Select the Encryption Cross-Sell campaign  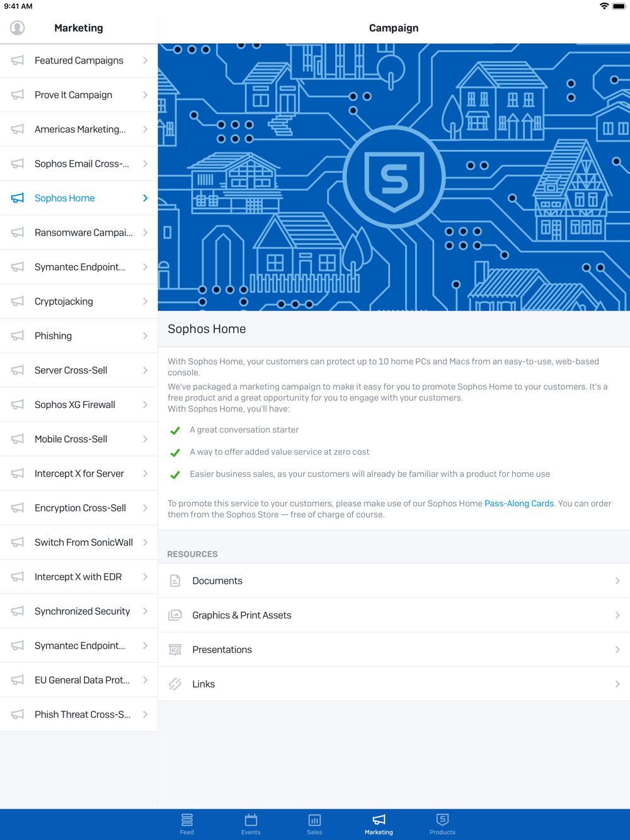pyautogui.click(x=79, y=508)
